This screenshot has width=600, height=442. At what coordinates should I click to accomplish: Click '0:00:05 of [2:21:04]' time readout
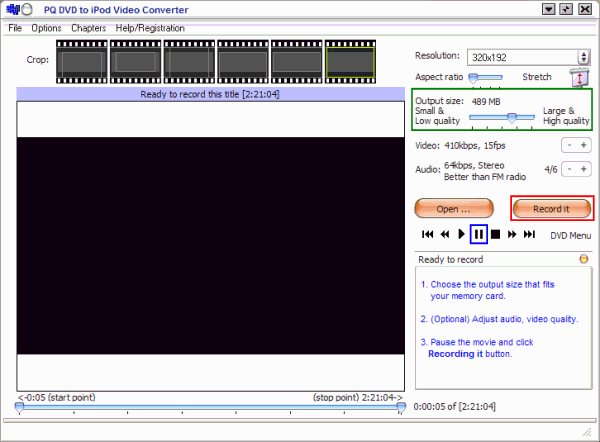pyautogui.click(x=455, y=406)
